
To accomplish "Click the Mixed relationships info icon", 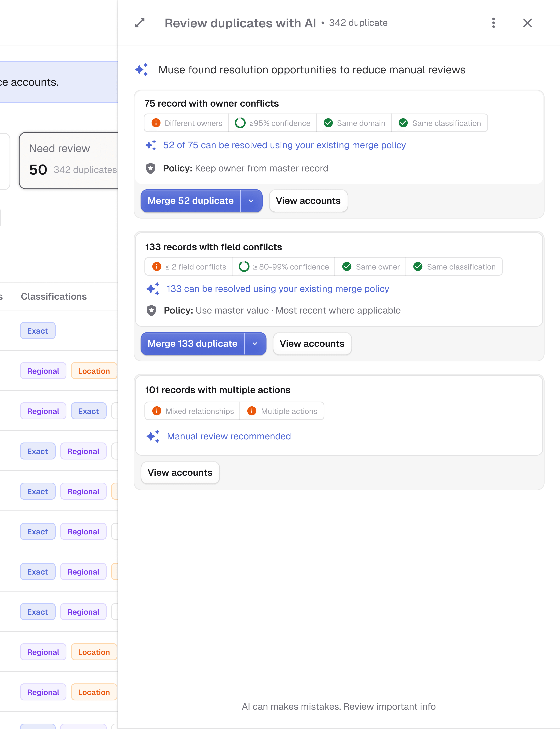I will click(x=157, y=411).
